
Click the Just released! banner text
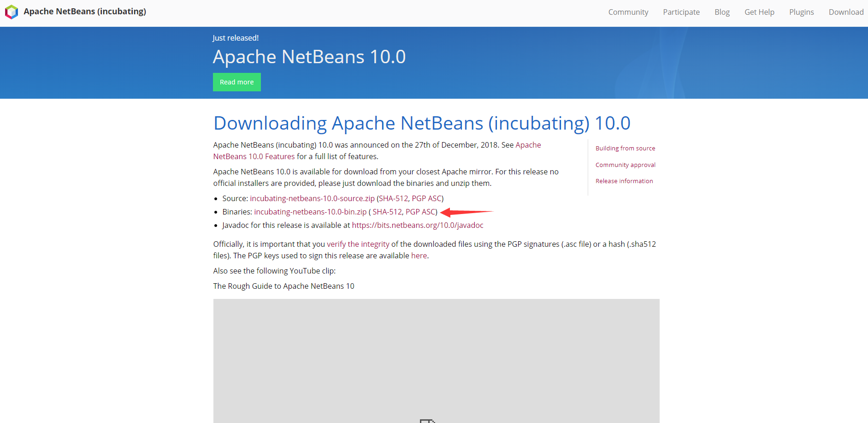click(236, 38)
